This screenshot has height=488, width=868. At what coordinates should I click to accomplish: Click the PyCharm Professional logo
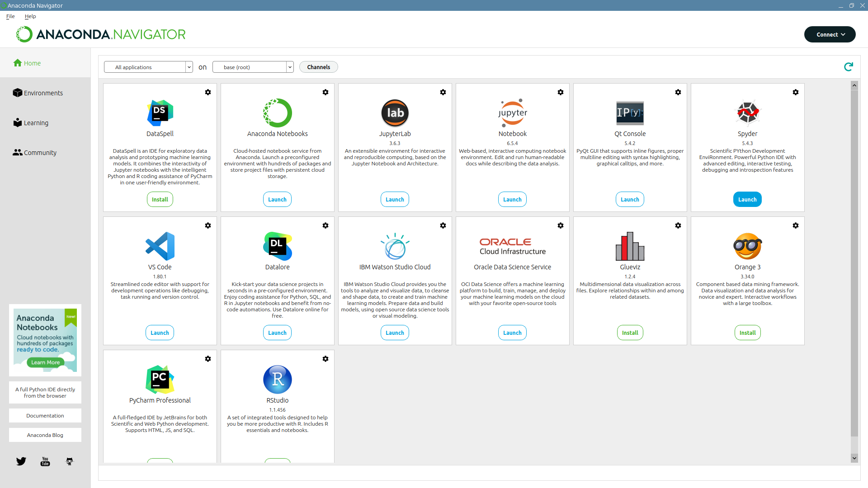tap(160, 380)
